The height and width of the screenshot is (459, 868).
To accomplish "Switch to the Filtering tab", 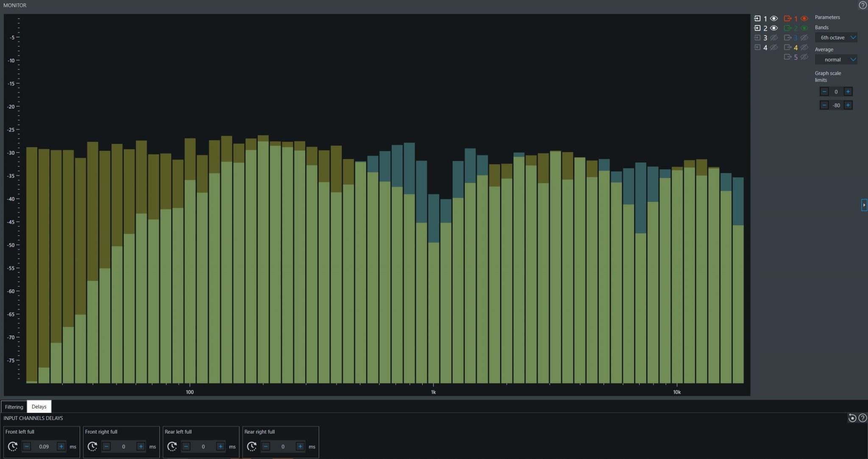I will click(x=14, y=407).
